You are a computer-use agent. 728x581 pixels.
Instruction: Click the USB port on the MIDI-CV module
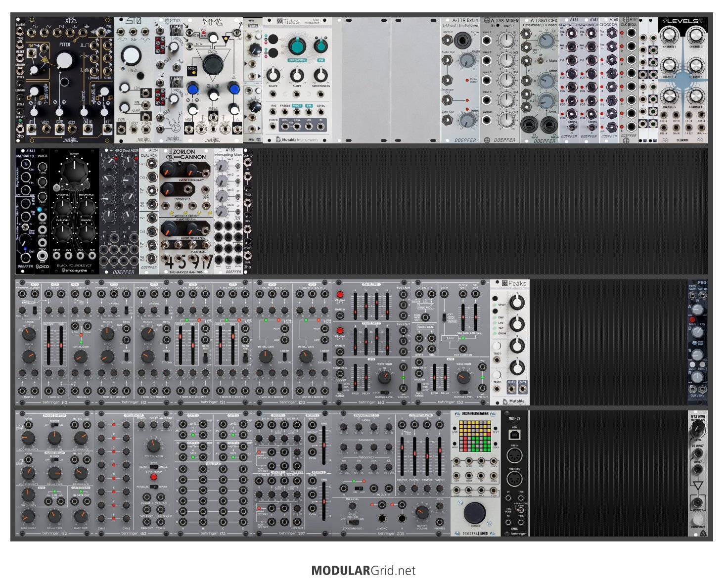514,435
